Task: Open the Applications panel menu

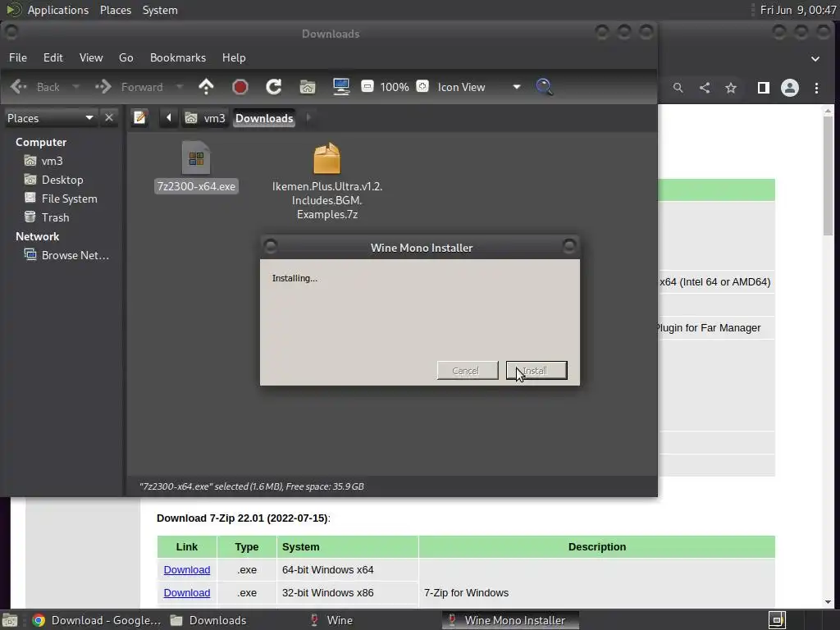Action: click(x=58, y=10)
